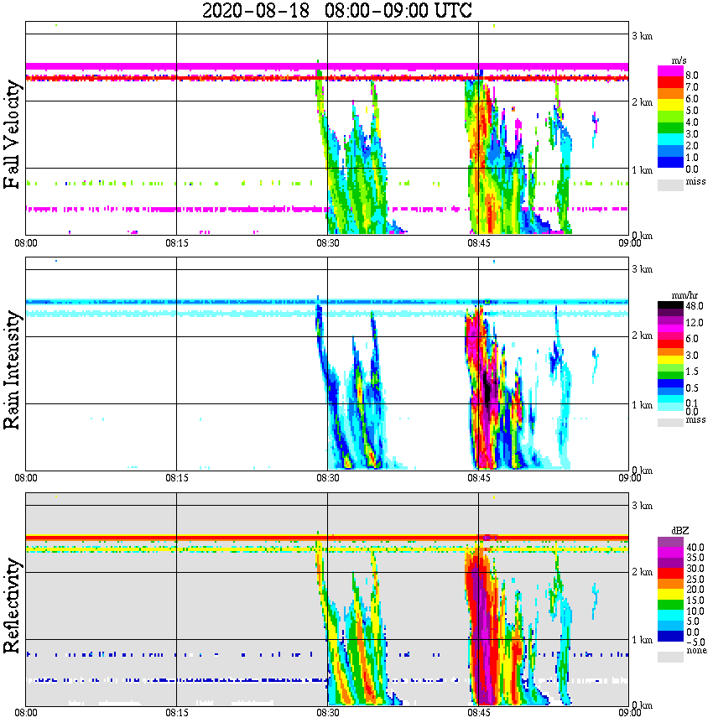Click the "08:15" tick under Rain Intensity panel
Image resolution: width=713 pixels, height=728 pixels.
[x=176, y=478]
